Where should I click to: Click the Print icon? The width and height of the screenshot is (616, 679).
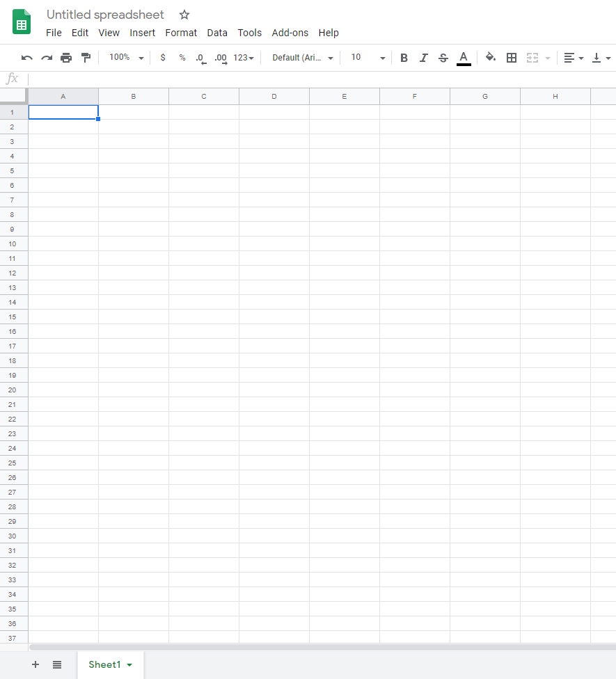[x=66, y=58]
